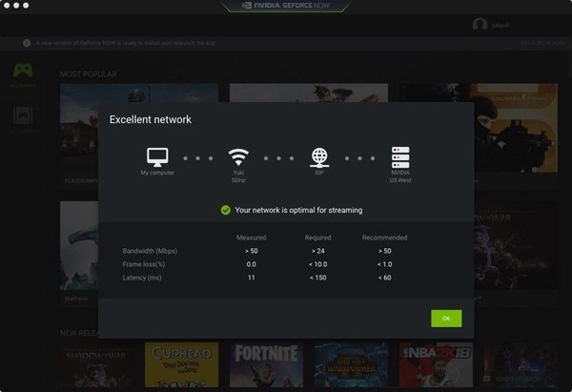572x392 pixels.
Task: Click the green checkmark status icon
Action: pos(225,210)
